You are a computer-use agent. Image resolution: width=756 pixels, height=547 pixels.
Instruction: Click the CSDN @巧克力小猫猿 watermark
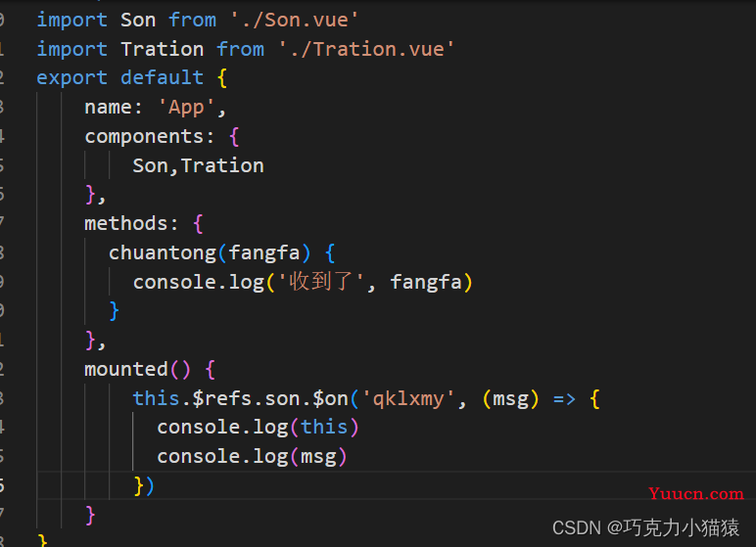[645, 527]
